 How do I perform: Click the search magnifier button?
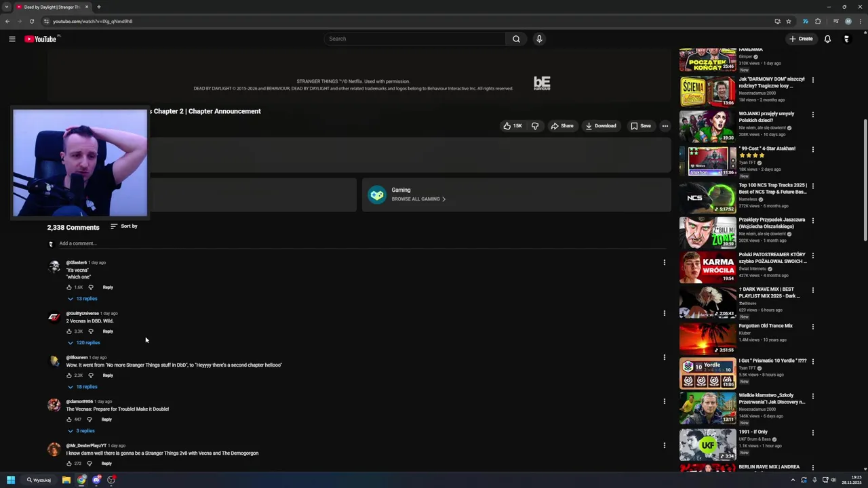coord(516,39)
